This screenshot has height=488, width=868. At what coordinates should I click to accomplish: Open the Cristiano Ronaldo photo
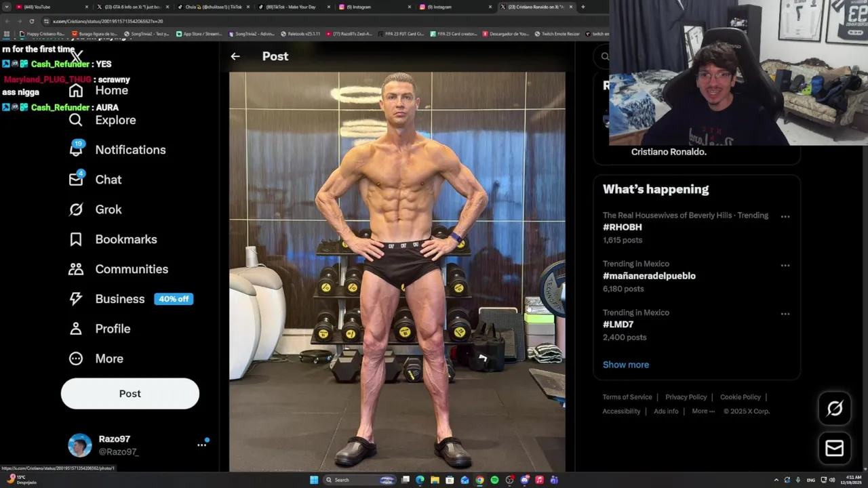[397, 272]
